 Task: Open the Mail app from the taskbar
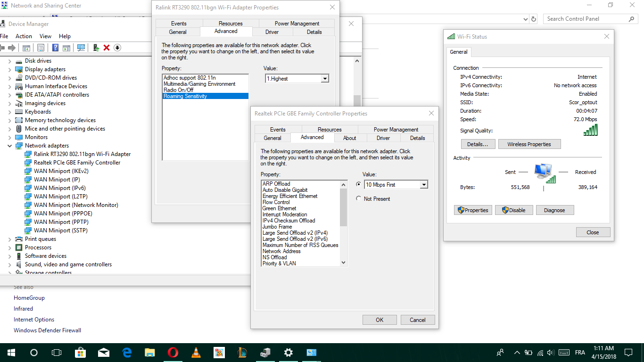[x=104, y=353]
